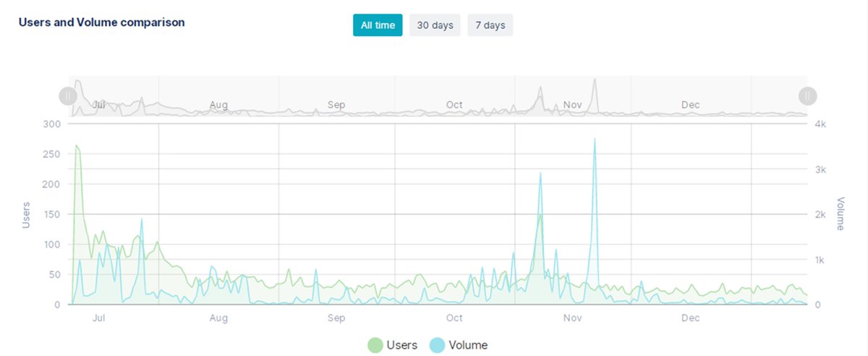Viewport: 868px width, 356px height.
Task: Select the All time range button
Action: pyautogui.click(x=378, y=25)
